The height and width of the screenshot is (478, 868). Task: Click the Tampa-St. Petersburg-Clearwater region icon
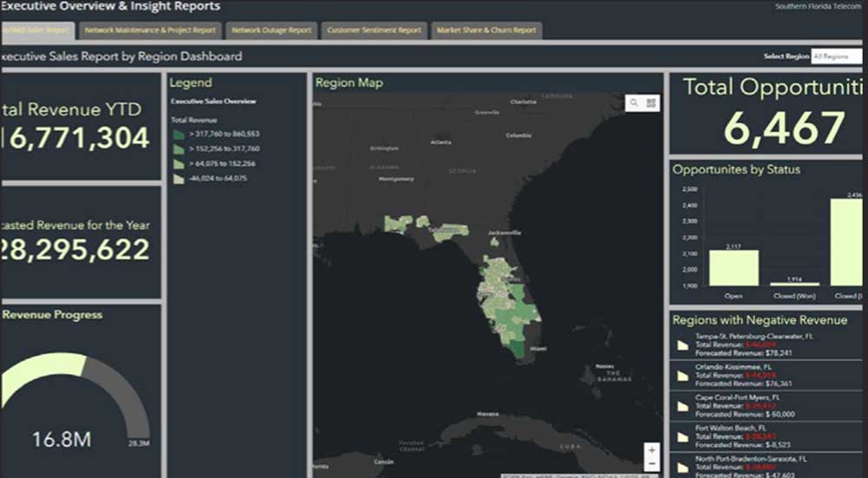(x=681, y=345)
